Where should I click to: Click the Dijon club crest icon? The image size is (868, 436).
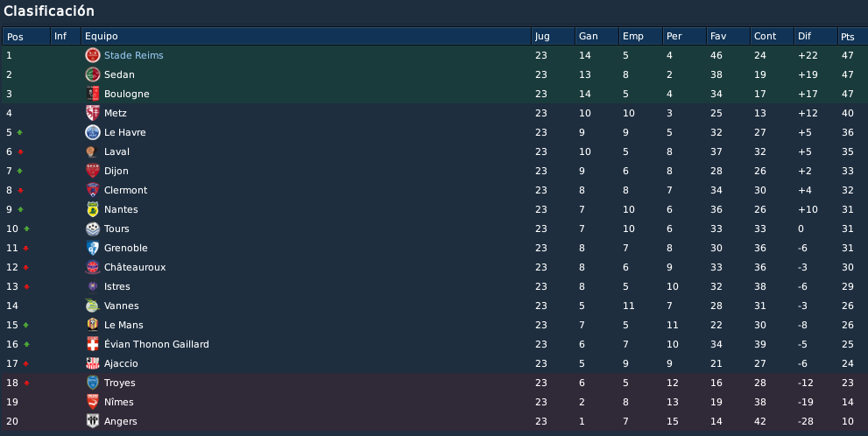pos(93,171)
